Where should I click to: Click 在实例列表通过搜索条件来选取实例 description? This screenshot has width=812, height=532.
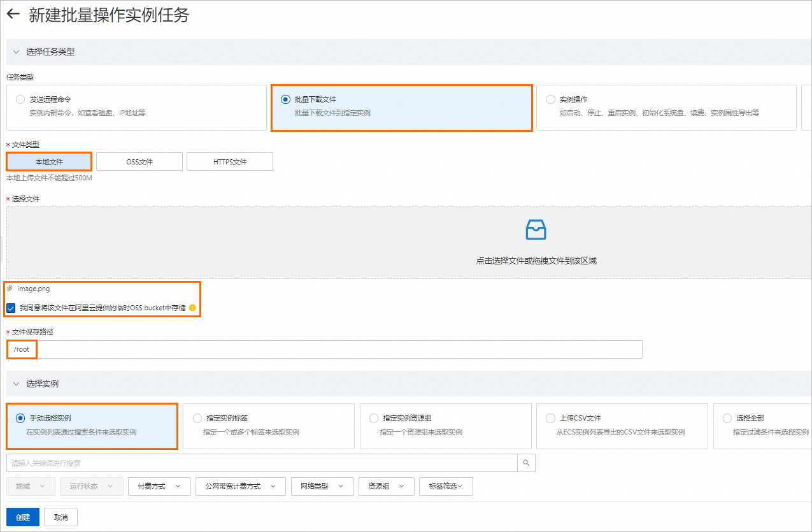coord(81,432)
